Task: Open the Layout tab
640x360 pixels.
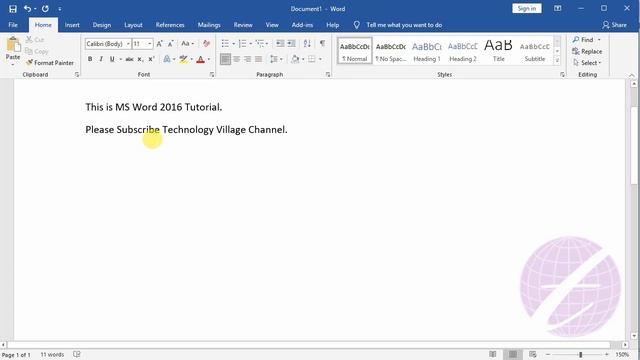Action: (133, 25)
